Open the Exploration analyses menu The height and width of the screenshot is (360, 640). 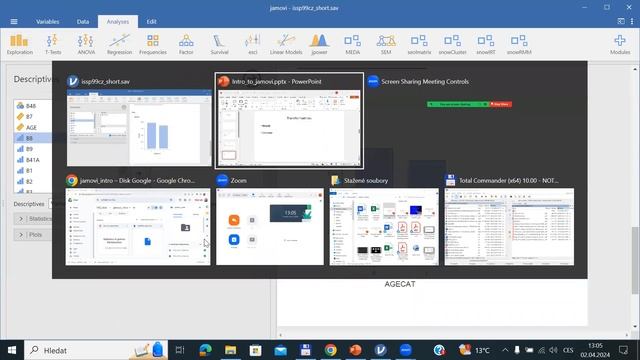pos(20,44)
